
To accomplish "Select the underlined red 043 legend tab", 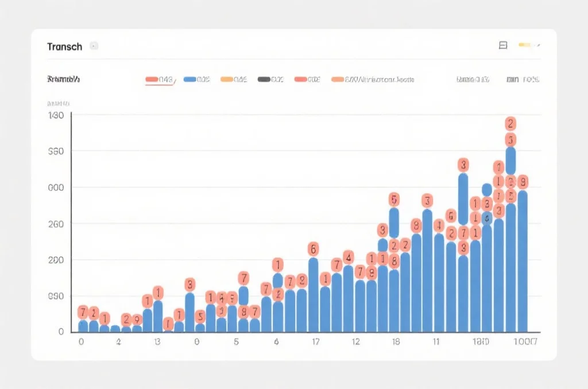I will [x=160, y=80].
